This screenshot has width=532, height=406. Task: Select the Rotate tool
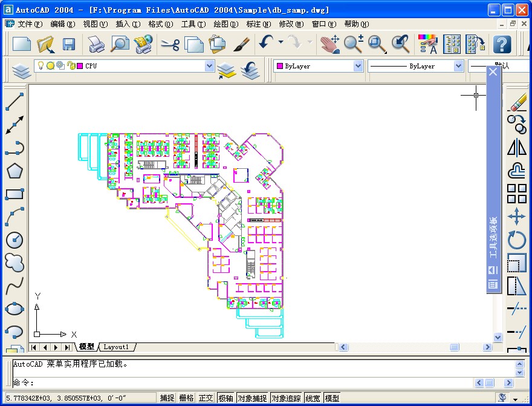(517, 240)
